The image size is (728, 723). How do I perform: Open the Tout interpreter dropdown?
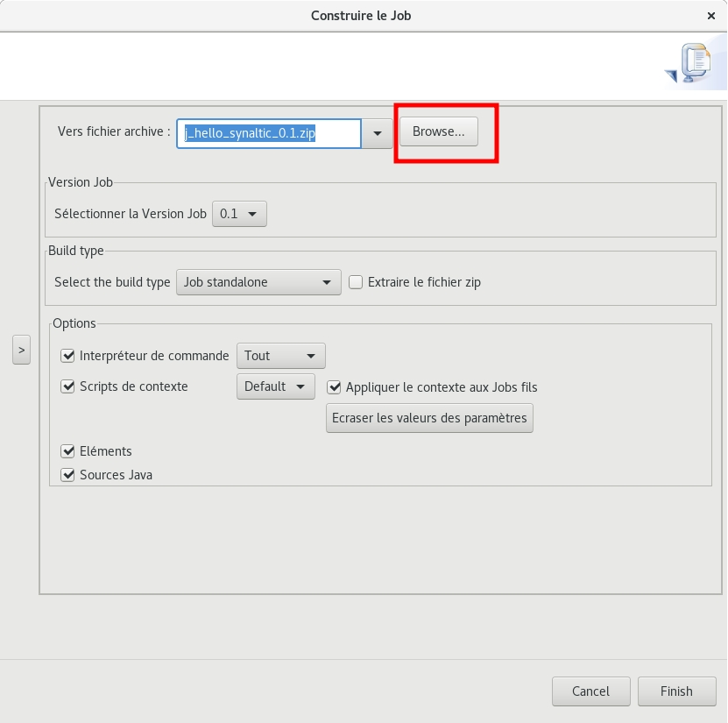280,356
